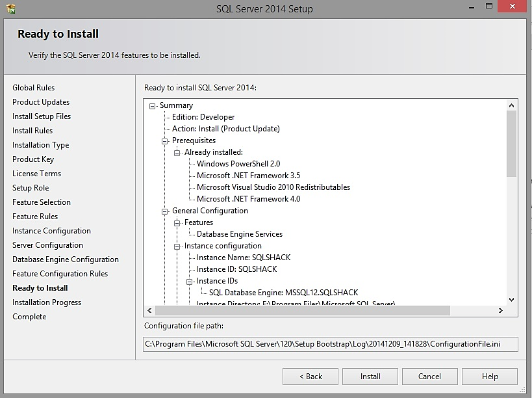Maximize the SQL Server Setup window
The width and height of the screenshot is (532, 398).
[x=489, y=6]
